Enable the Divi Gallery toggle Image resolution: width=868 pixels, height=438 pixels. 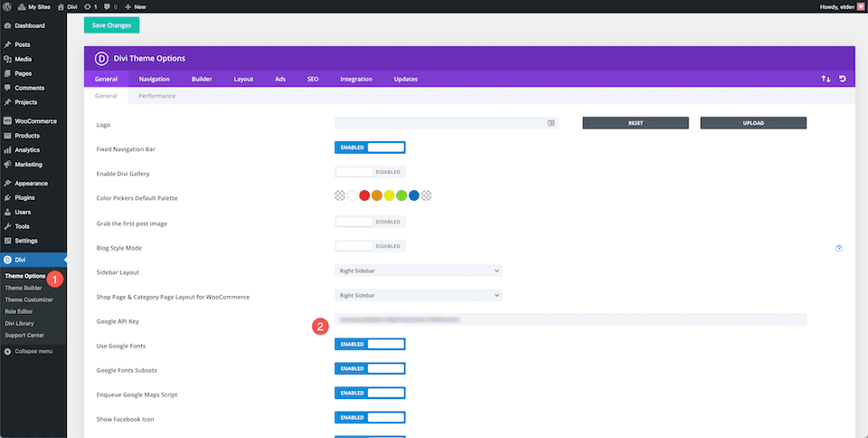[x=370, y=172]
